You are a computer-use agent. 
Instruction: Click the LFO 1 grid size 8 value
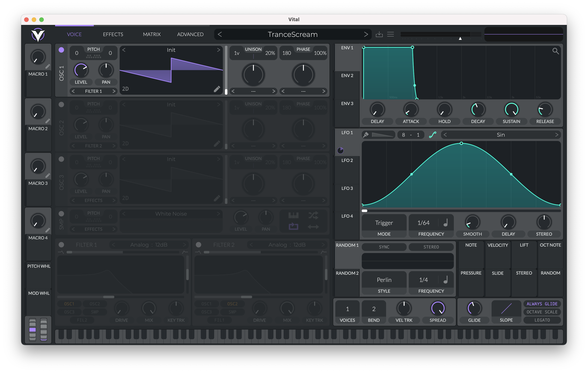coord(403,135)
